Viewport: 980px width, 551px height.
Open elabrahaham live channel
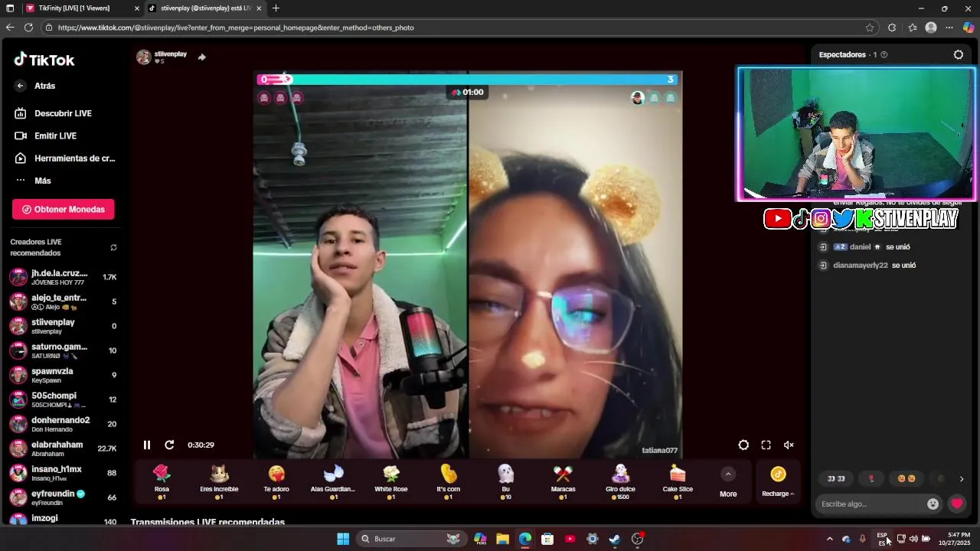coord(64,448)
